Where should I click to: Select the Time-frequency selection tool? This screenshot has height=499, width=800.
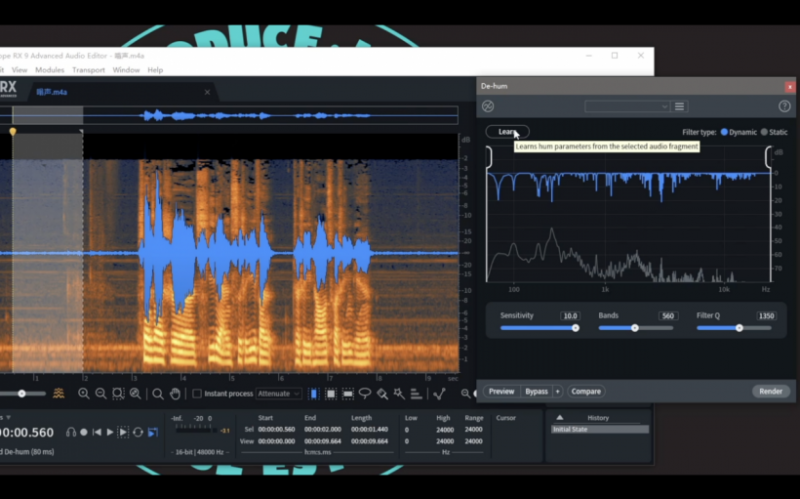[331, 393]
